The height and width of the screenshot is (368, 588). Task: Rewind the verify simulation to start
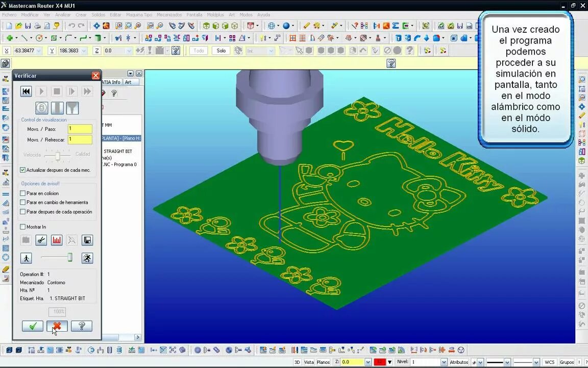tap(26, 91)
